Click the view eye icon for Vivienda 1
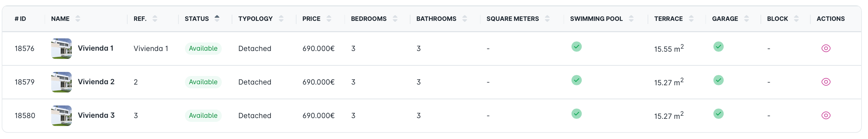The image size is (868, 139). coord(826,48)
